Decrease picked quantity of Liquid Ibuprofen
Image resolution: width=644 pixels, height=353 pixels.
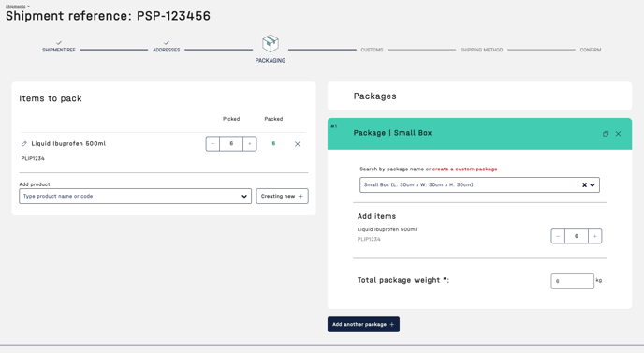212,144
